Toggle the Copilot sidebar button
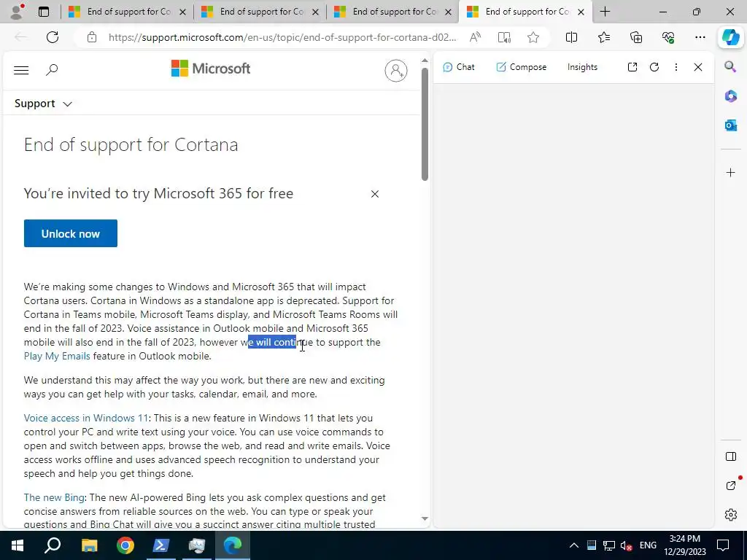This screenshot has width=747, height=560. pos(730,37)
